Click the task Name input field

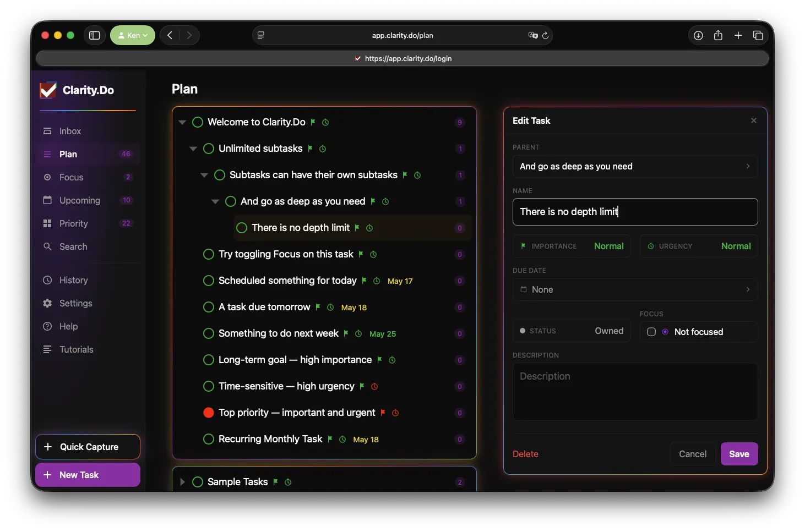[635, 212]
